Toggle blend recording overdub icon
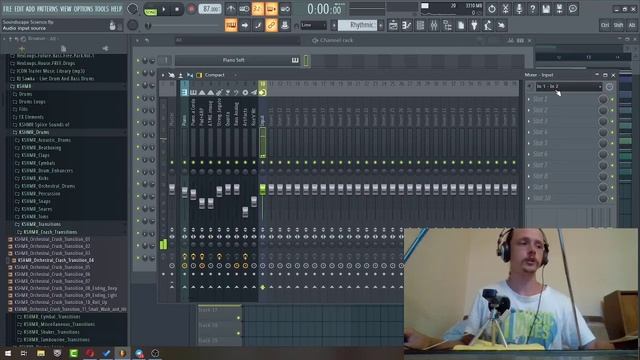 271,9
